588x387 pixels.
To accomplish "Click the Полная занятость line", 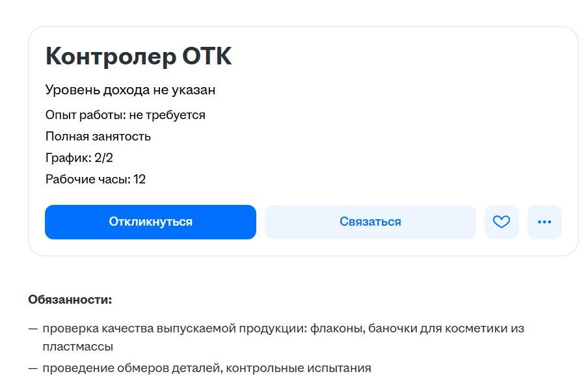I will (98, 136).
